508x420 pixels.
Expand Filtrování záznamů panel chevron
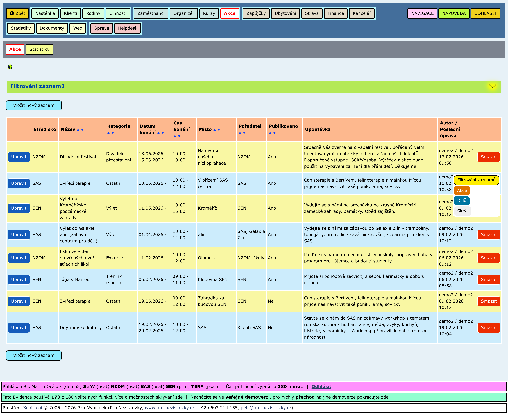[492, 86]
